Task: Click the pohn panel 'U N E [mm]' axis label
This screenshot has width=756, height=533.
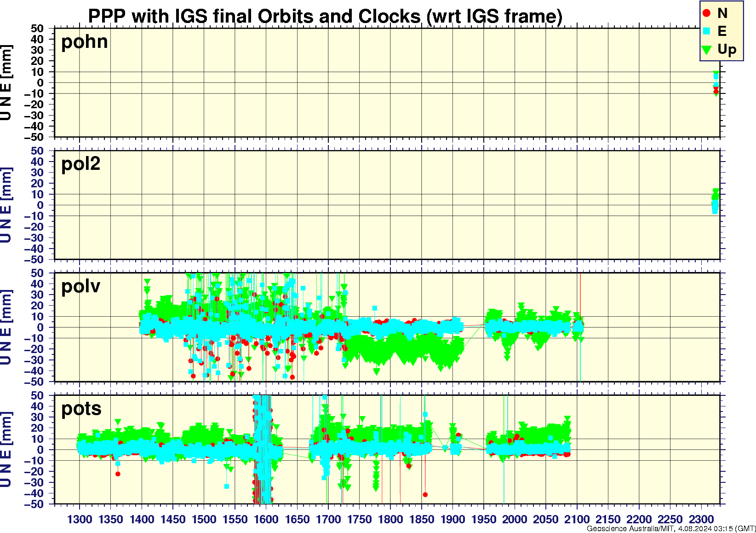Action: point(6,83)
